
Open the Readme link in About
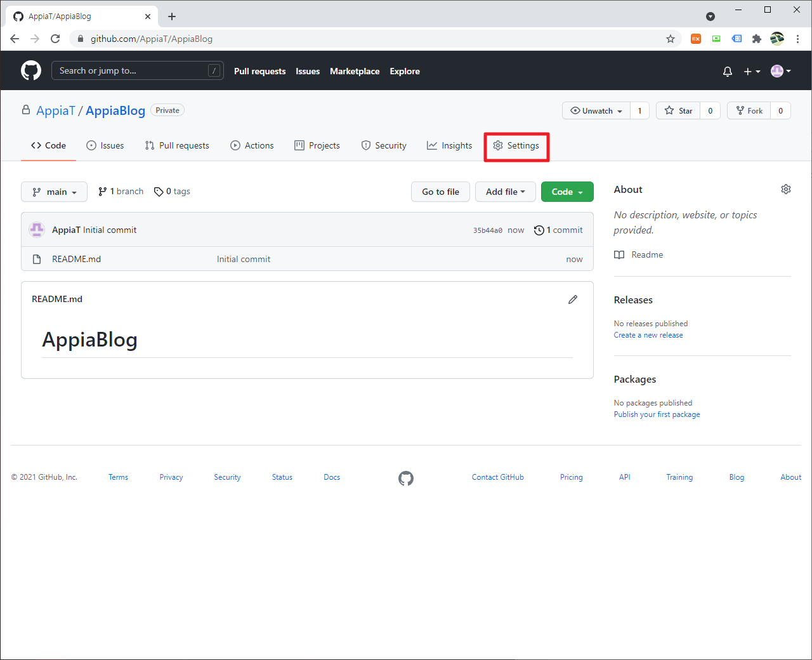(x=639, y=254)
